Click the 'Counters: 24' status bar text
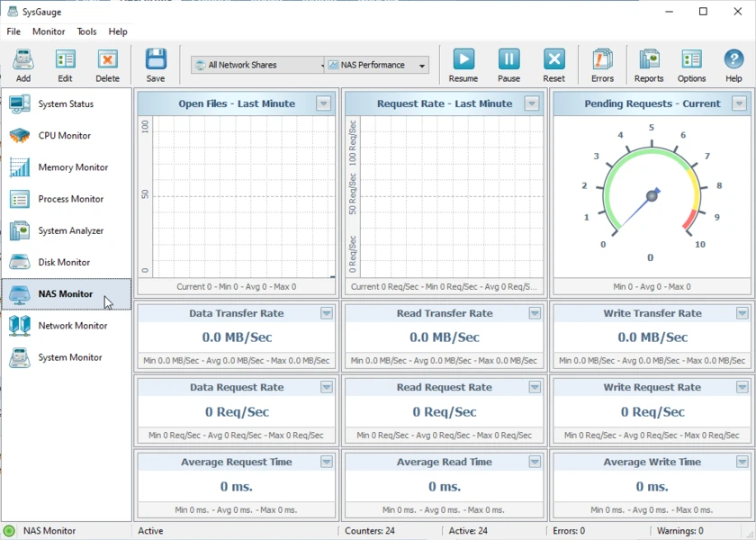Viewport: 756px width, 540px height. 370,531
